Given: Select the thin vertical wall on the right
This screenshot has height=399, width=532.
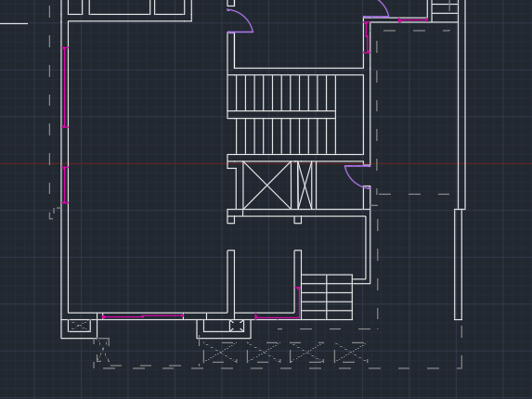Looking at the screenshot, I should tap(458, 264).
